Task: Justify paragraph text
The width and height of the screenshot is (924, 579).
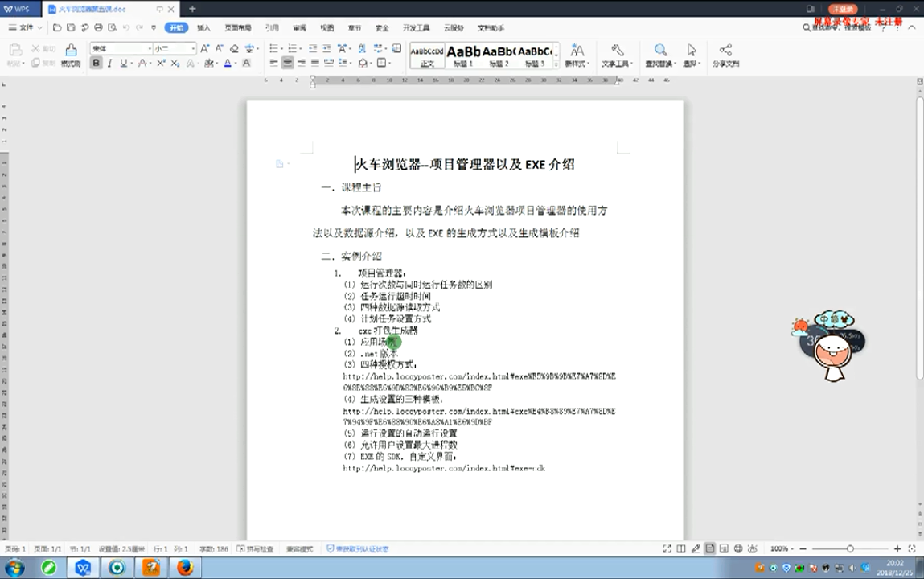Action: pos(314,63)
